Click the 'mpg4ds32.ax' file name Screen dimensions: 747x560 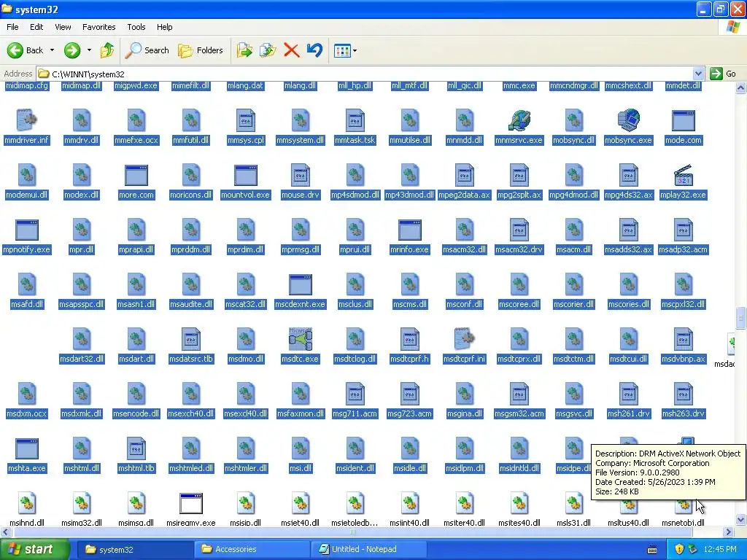point(628,195)
